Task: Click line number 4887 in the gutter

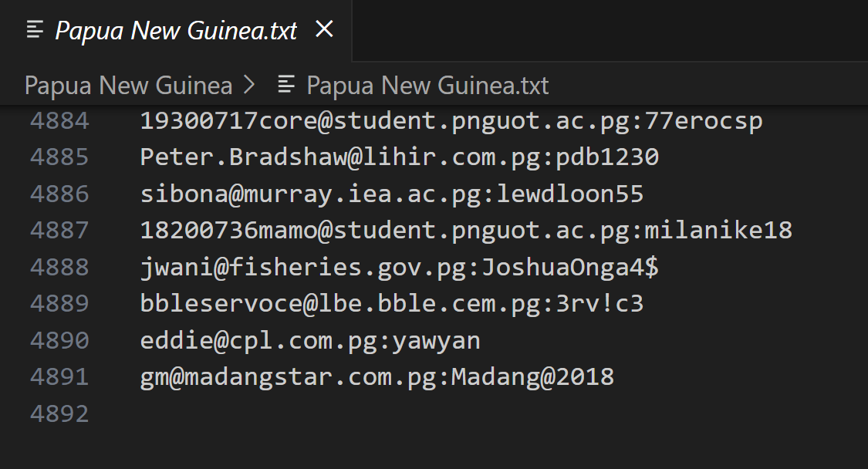Action: tap(59, 230)
